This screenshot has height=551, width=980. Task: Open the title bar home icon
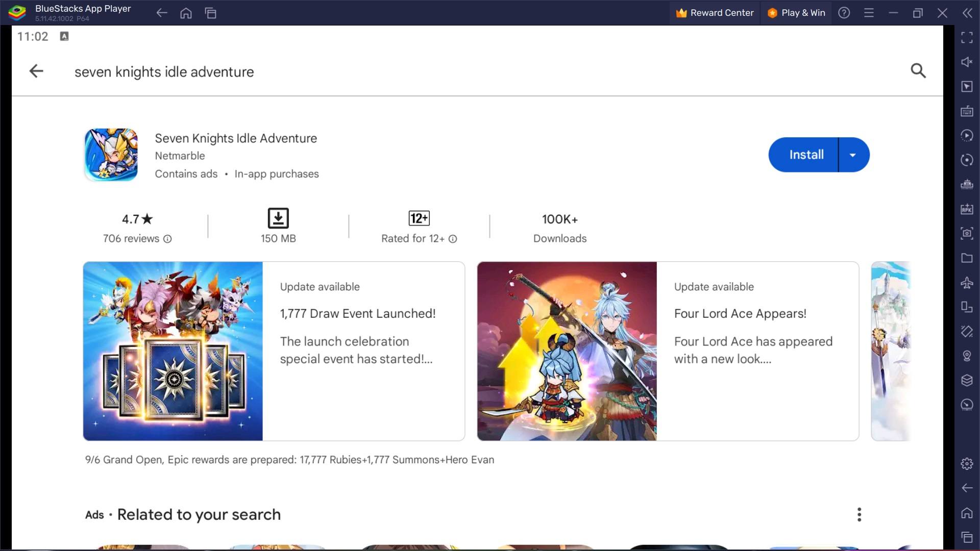point(186,13)
